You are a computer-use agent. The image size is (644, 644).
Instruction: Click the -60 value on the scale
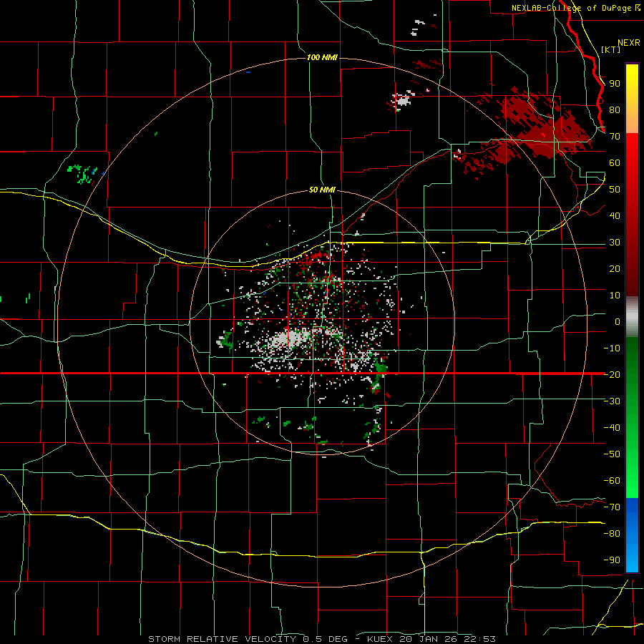(612, 481)
